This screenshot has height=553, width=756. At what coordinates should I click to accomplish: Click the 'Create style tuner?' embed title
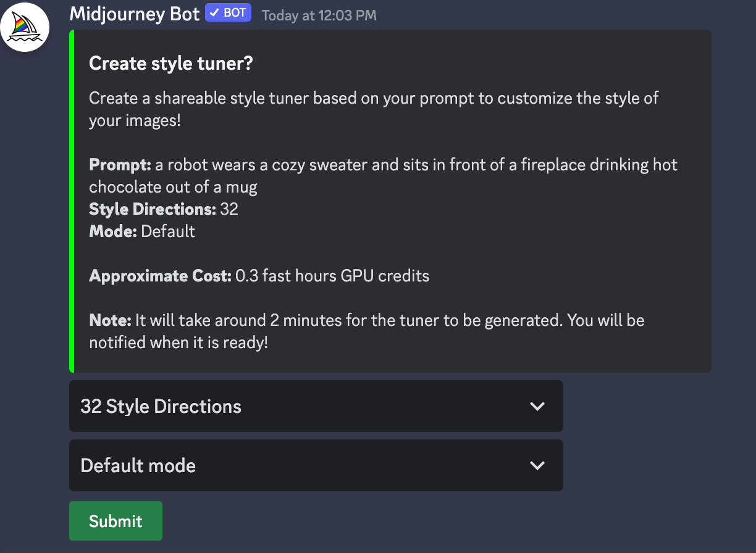(171, 63)
